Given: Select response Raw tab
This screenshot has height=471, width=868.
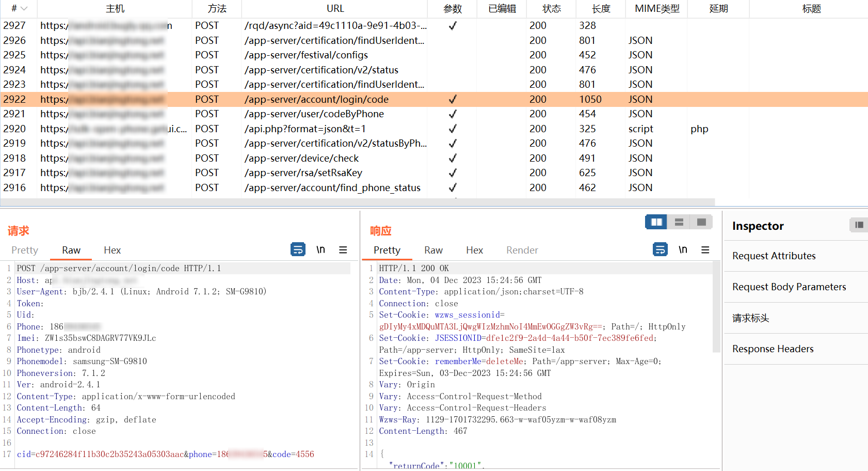Looking at the screenshot, I should (433, 250).
